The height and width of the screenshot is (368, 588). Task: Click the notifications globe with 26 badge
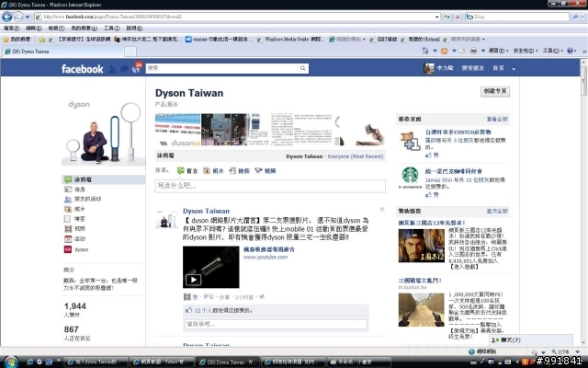136,69
